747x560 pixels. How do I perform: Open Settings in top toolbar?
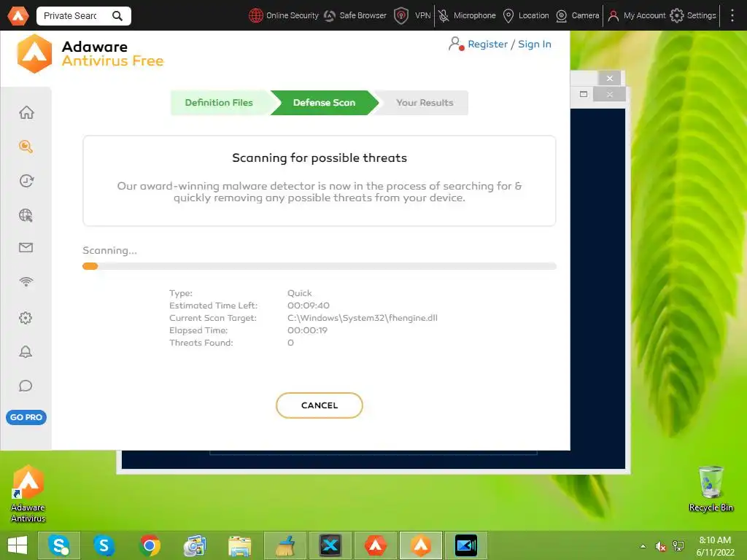[x=693, y=16]
